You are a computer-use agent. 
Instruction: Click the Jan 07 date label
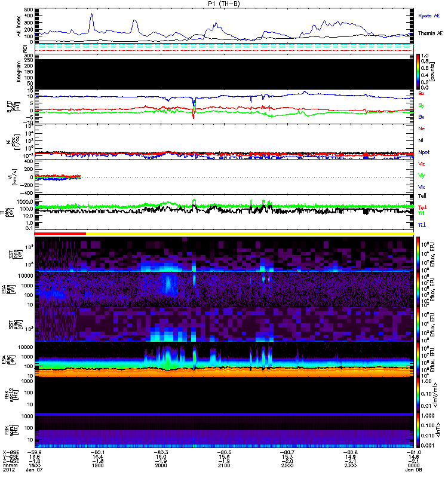click(x=34, y=470)
